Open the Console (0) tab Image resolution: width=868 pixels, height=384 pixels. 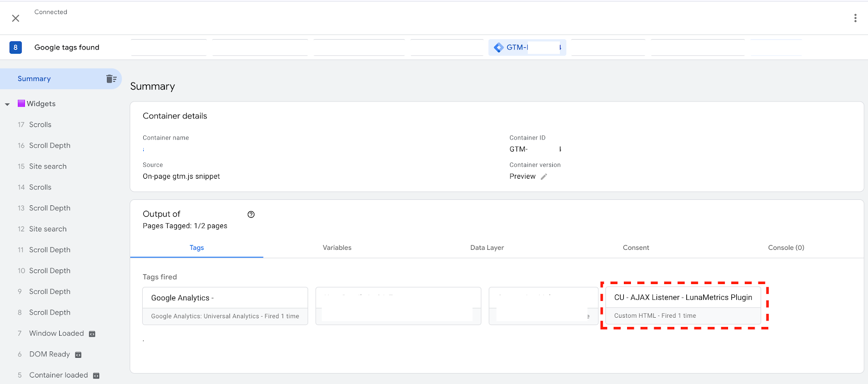(x=786, y=248)
